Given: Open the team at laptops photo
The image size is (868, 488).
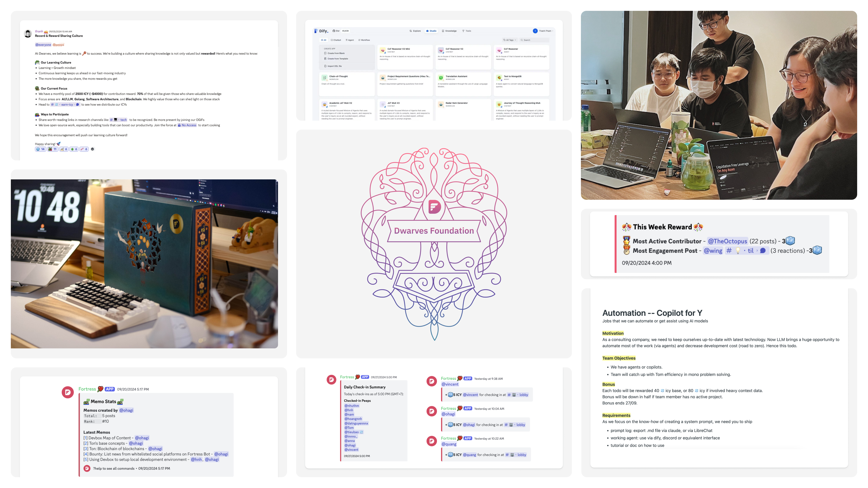Looking at the screenshot, I should tap(719, 105).
